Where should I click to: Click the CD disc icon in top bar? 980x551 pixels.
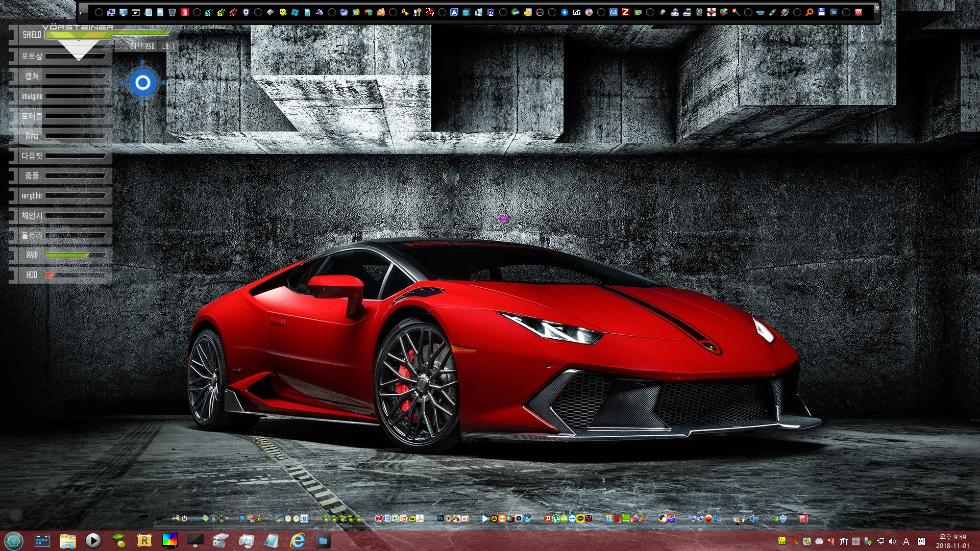coord(589,12)
